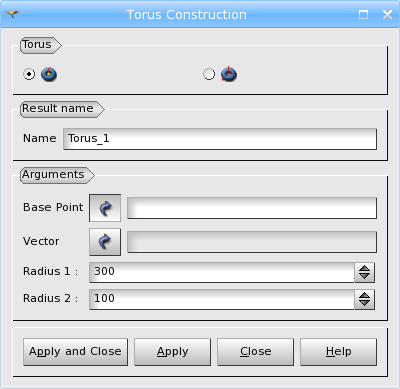
Task: Select the first torus construction radio button
Action: pyautogui.click(x=29, y=74)
